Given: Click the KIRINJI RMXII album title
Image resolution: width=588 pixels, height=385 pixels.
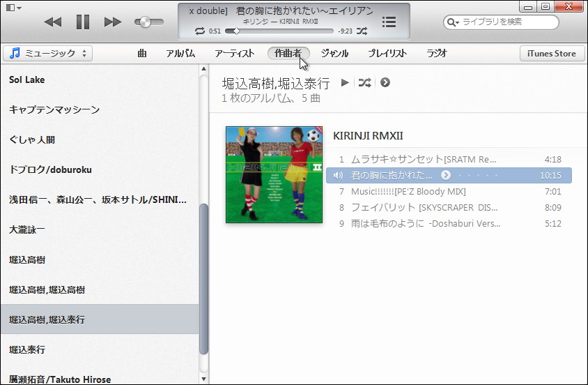Looking at the screenshot, I should click(368, 136).
